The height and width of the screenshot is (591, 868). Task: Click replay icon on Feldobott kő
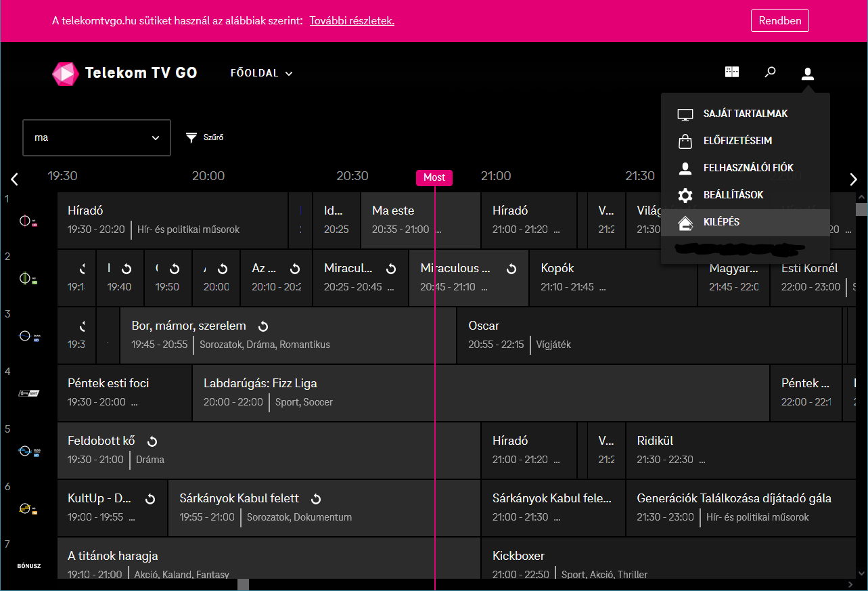152,441
